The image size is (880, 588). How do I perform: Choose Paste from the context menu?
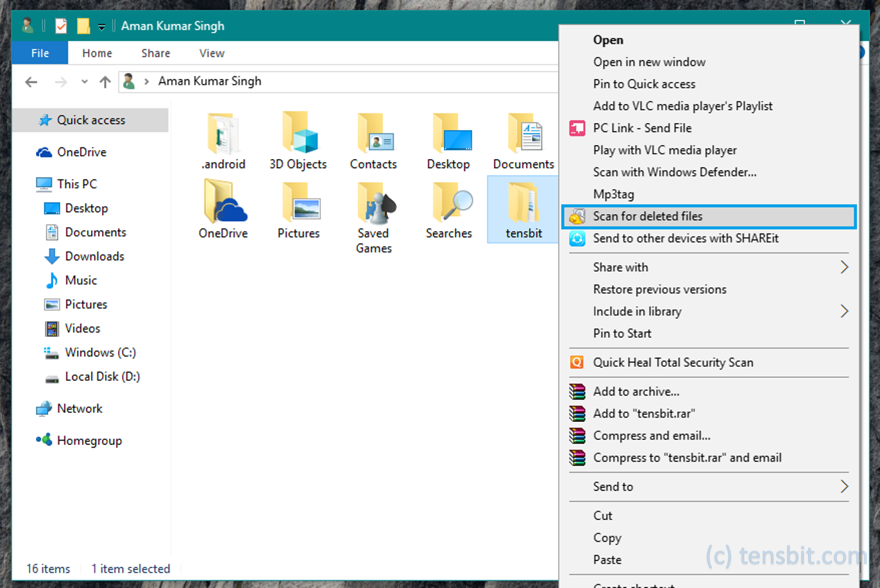(607, 560)
